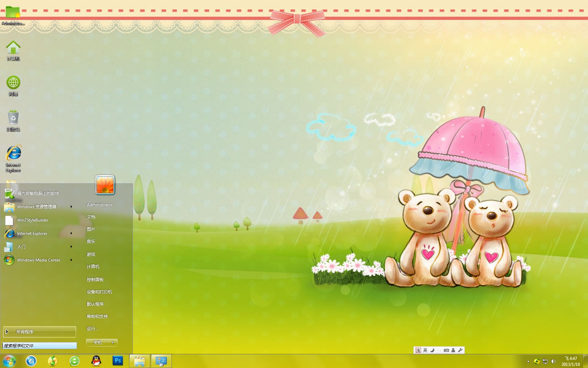
Task: Open the 回收站 recycle bin icon
Action: pyautogui.click(x=13, y=121)
